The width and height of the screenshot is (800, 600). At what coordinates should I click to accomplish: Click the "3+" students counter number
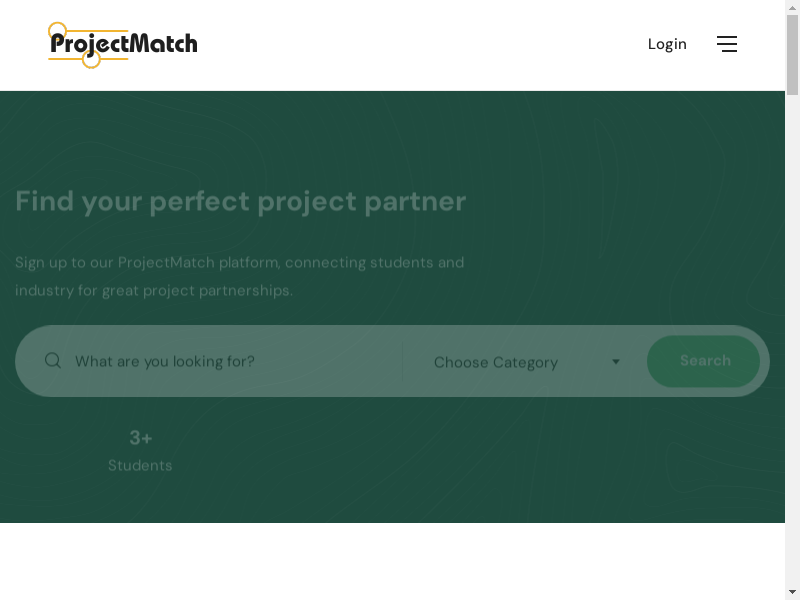141,438
